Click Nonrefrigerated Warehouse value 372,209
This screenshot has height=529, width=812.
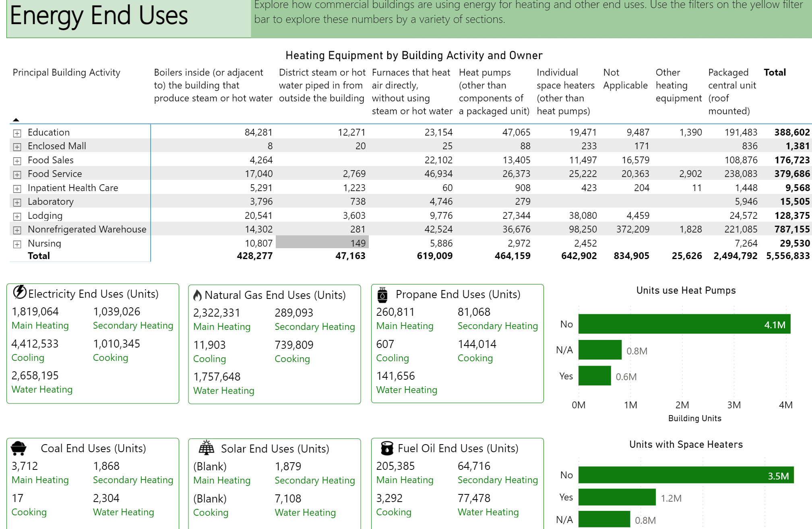tap(632, 229)
